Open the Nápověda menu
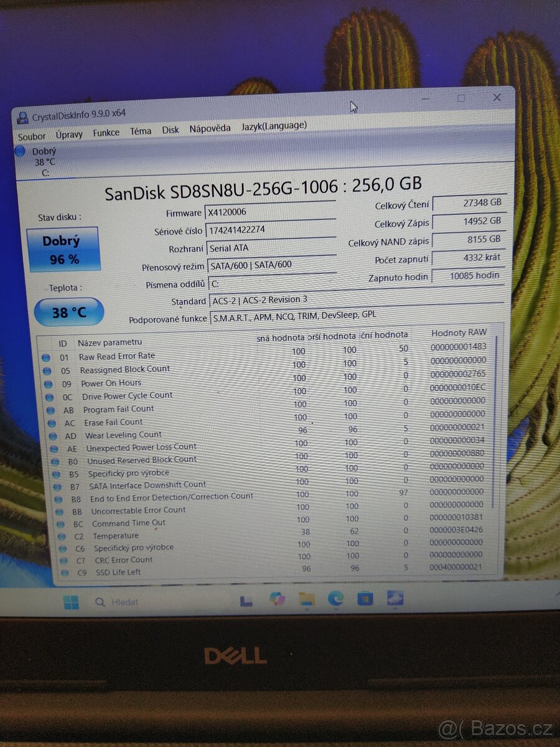Viewport: 560px width, 747px height. click(x=210, y=128)
